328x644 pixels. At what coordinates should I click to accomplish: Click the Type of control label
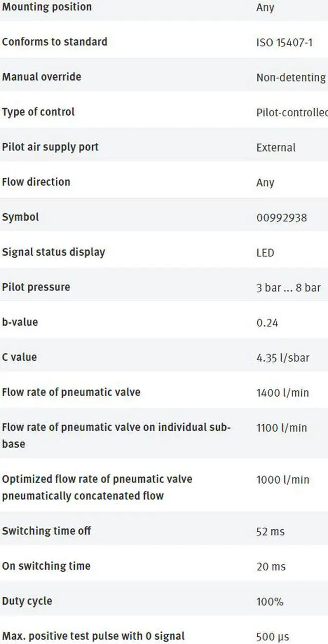(x=38, y=112)
